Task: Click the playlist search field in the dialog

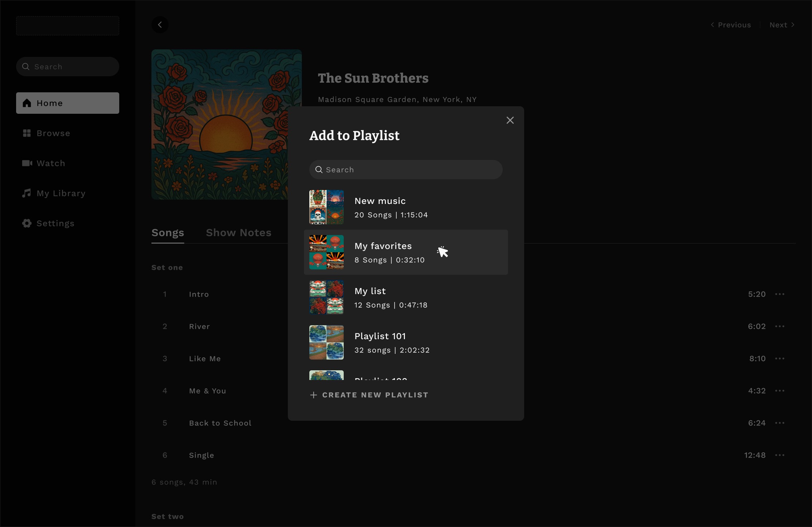Action: click(x=406, y=170)
